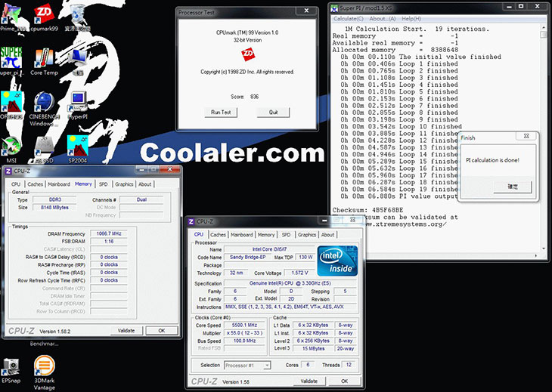Open the MSI desktop shortcut

click(x=11, y=149)
